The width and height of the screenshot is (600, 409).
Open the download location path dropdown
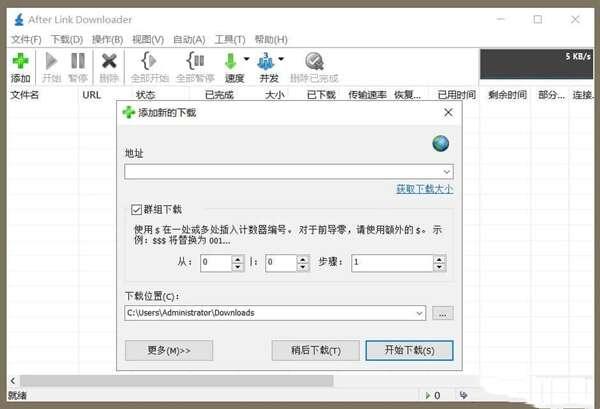pyautogui.click(x=419, y=313)
